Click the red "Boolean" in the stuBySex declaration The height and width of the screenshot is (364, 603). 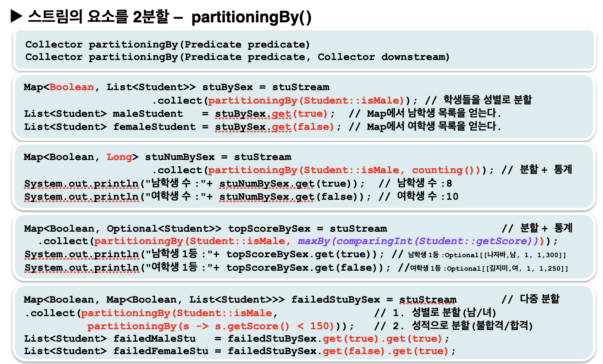(72, 87)
